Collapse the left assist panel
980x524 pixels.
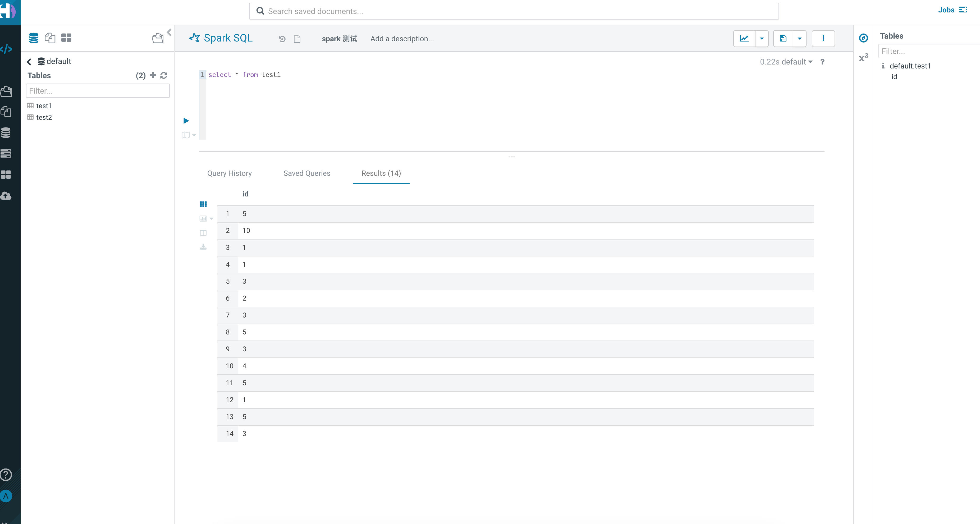pyautogui.click(x=169, y=32)
